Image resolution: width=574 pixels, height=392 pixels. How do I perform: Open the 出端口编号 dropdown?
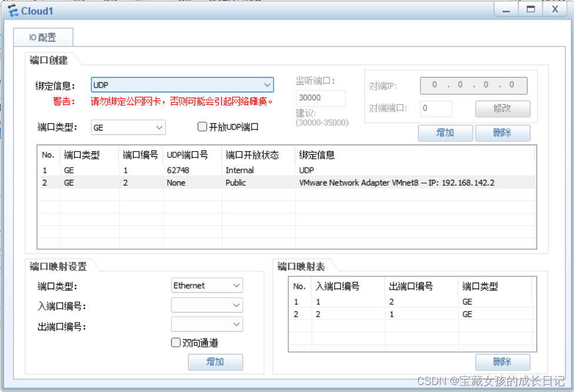coord(207,324)
